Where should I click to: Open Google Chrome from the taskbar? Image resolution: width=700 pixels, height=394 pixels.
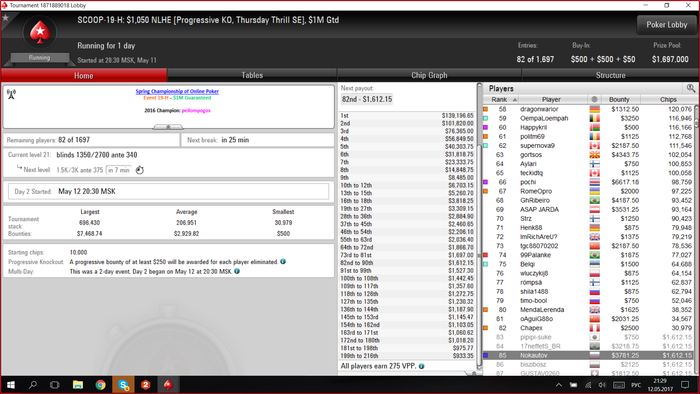point(100,385)
